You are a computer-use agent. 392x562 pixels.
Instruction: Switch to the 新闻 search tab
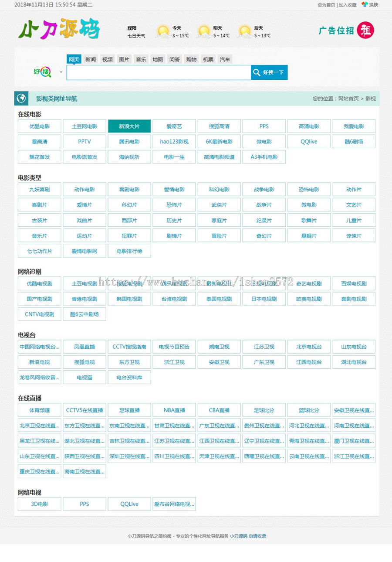91,59
